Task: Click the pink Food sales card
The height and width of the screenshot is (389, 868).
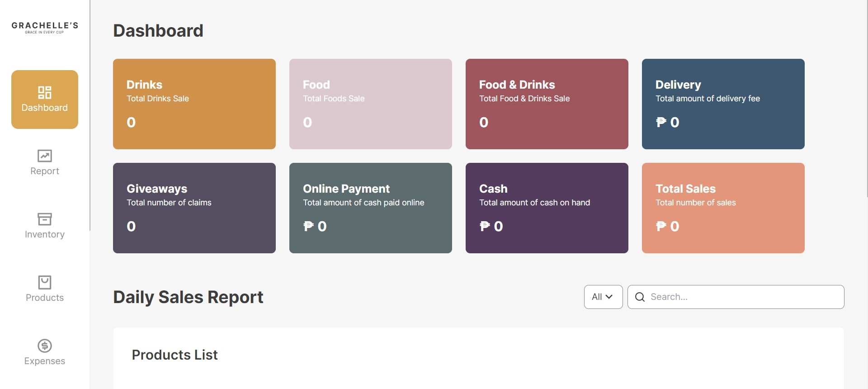Action: point(371,104)
